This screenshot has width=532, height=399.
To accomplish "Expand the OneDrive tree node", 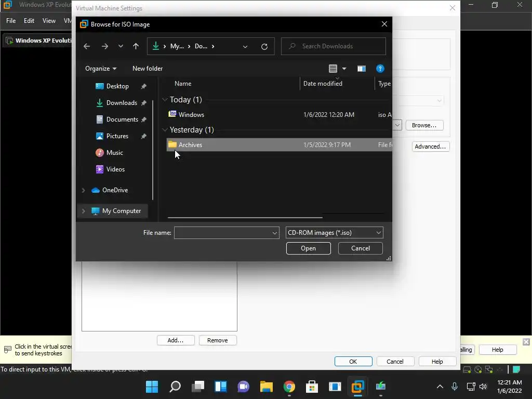I will pos(84,190).
